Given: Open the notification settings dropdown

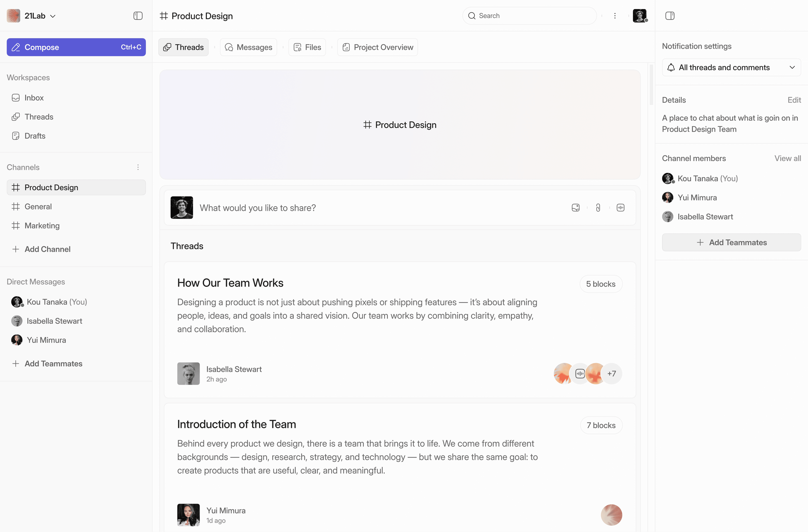Looking at the screenshot, I should [731, 68].
